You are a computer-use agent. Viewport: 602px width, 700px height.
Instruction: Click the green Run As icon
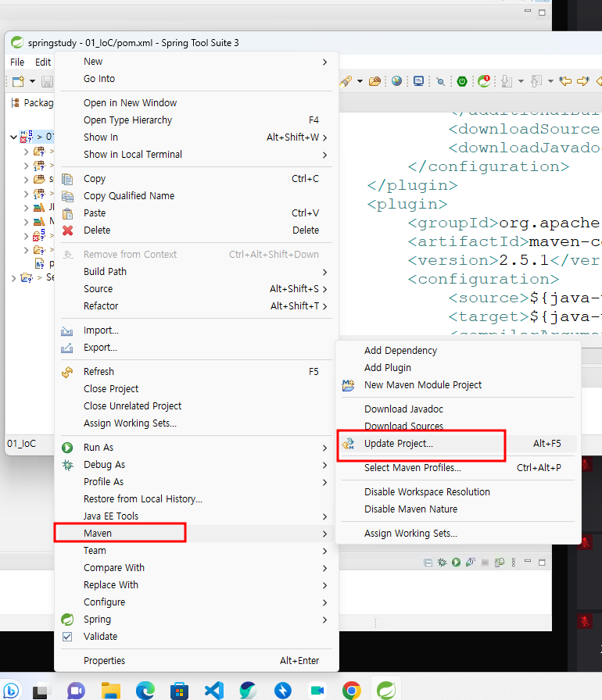click(x=67, y=448)
